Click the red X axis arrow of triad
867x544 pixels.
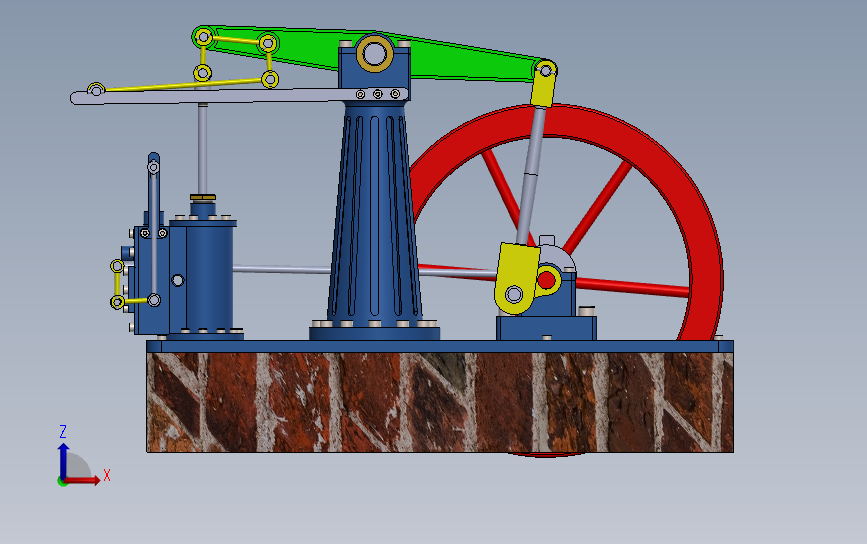click(x=83, y=480)
